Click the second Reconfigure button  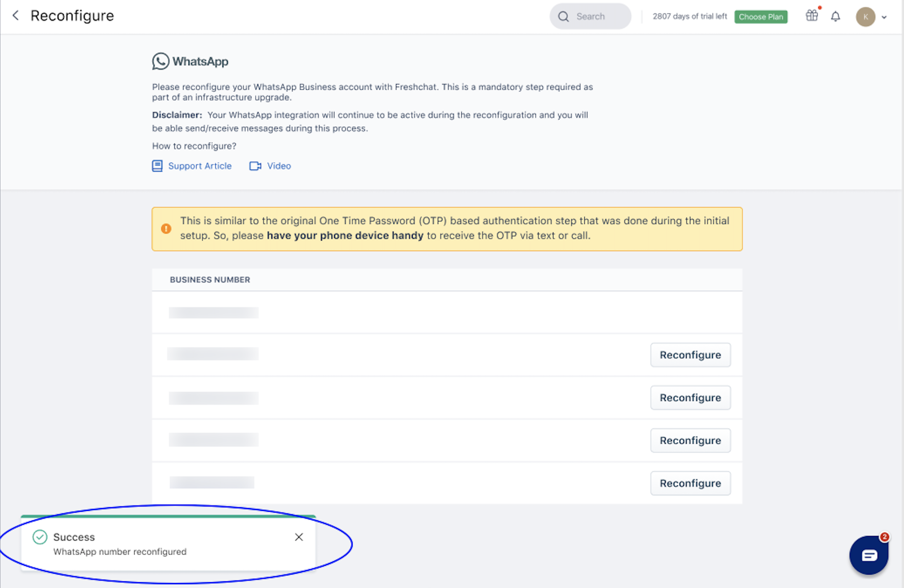click(690, 398)
